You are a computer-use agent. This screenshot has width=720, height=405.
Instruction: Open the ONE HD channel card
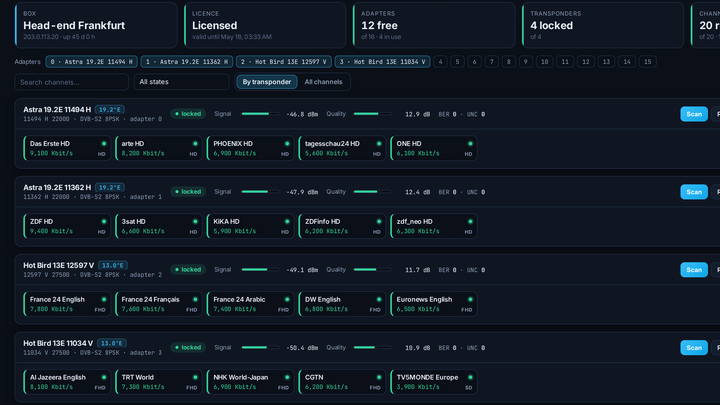(x=433, y=148)
